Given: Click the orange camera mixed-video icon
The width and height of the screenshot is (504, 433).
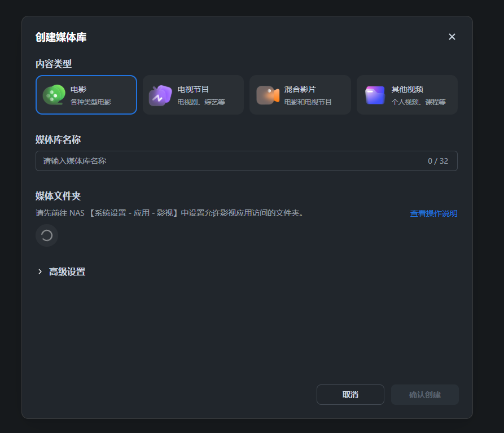Looking at the screenshot, I should 268,95.
